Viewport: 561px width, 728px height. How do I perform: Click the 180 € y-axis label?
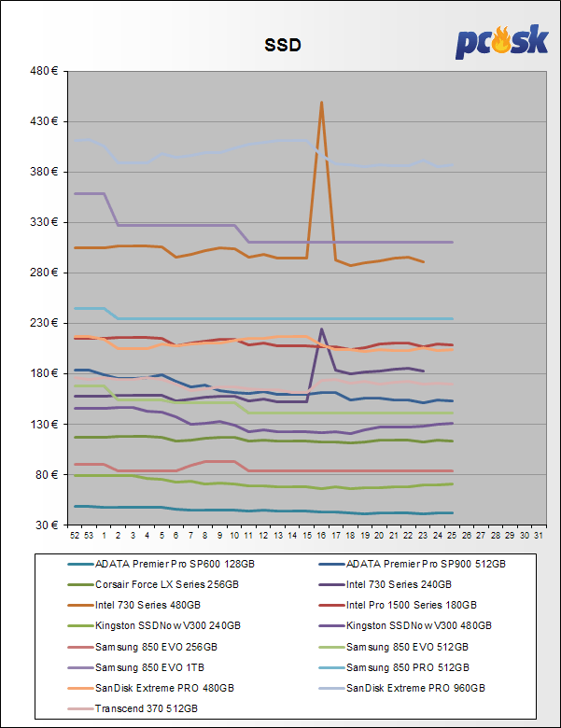pos(44,373)
